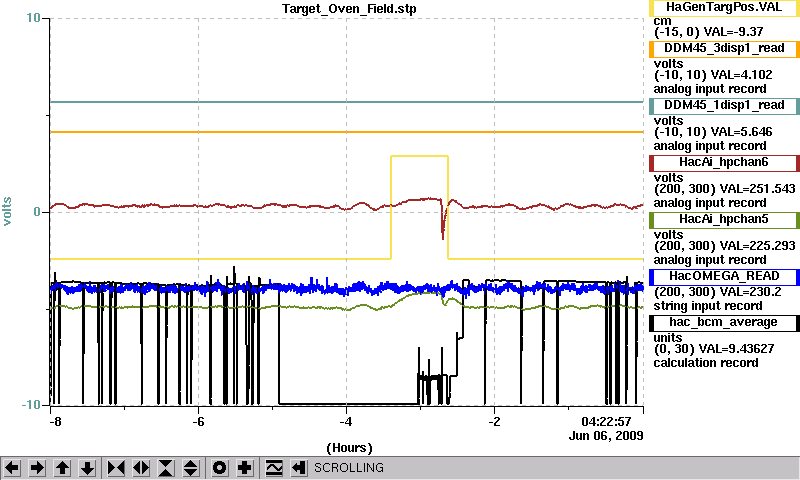Click the 'calculation record' description text

(x=706, y=363)
